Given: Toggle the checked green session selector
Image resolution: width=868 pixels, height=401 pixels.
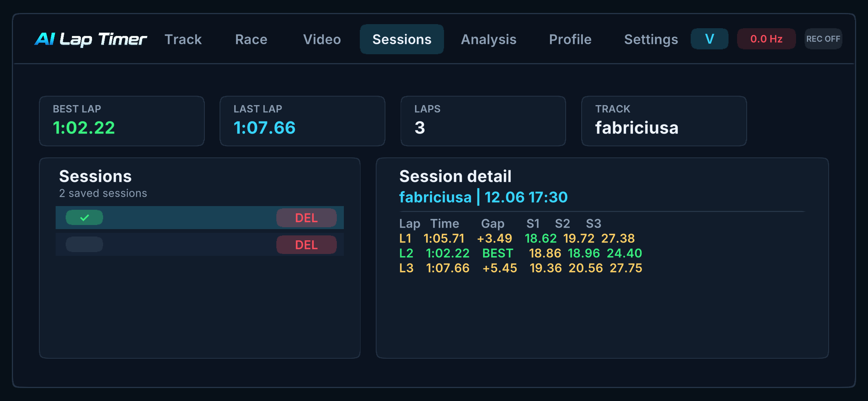Looking at the screenshot, I should pos(84,218).
